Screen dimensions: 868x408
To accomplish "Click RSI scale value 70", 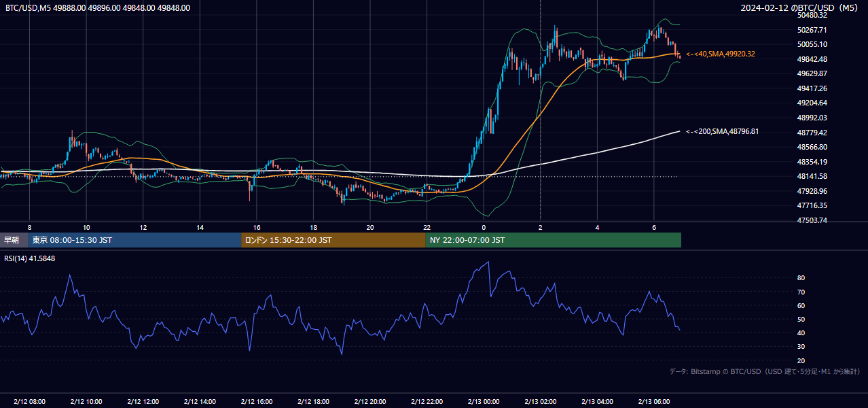I will [801, 292].
